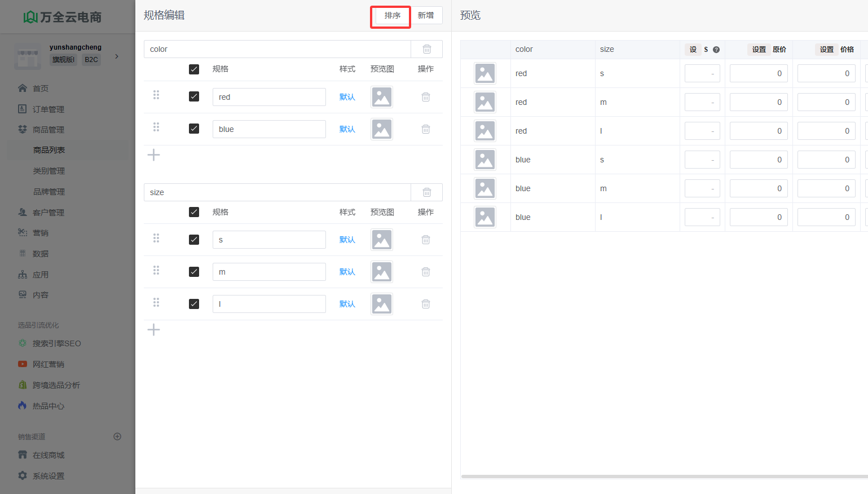Uncheck the m size checkbox
This screenshot has height=494, width=868.
(x=194, y=272)
